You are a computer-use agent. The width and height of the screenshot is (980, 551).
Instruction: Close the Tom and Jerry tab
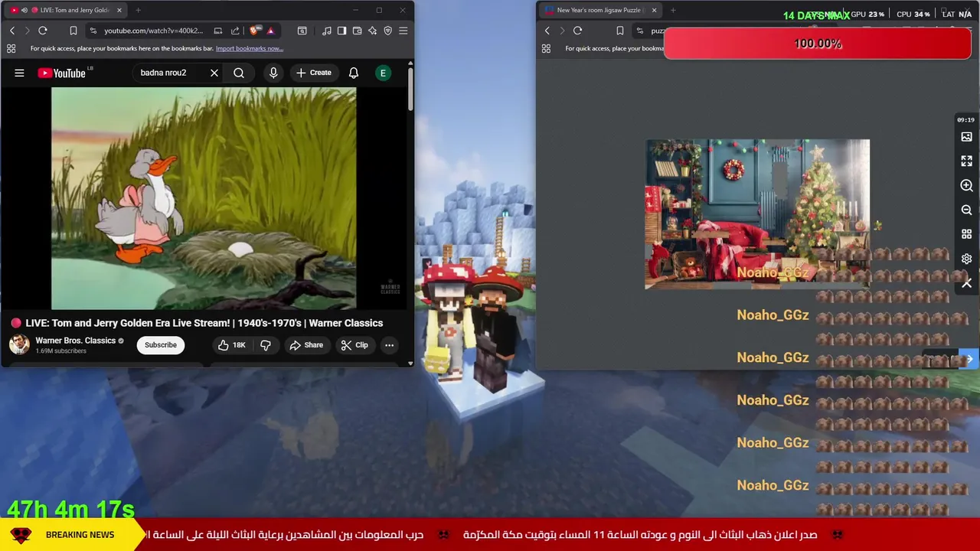pyautogui.click(x=119, y=10)
